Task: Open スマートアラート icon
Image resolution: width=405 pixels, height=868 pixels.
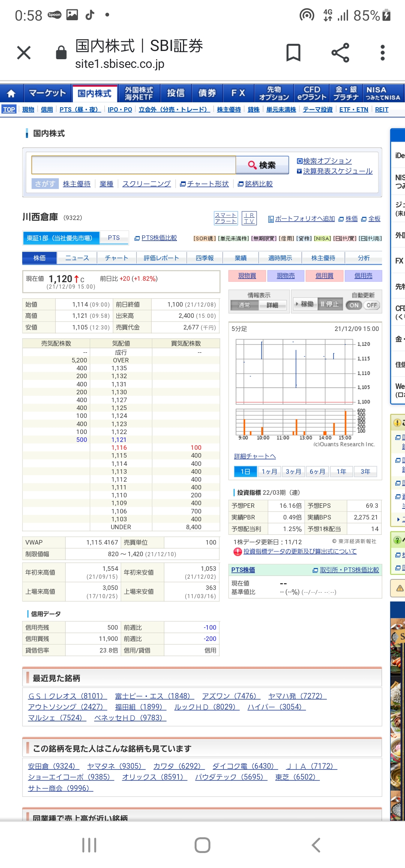Action: 226,218
